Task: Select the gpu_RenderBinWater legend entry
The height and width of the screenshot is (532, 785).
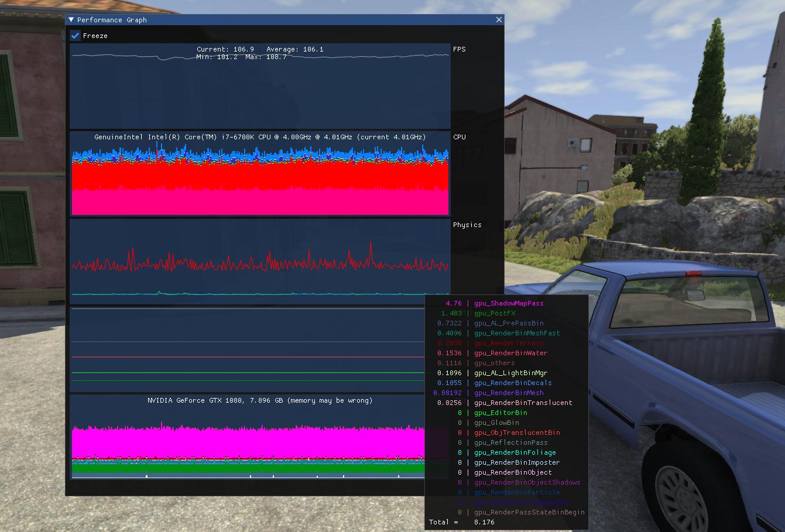Action: [x=510, y=353]
